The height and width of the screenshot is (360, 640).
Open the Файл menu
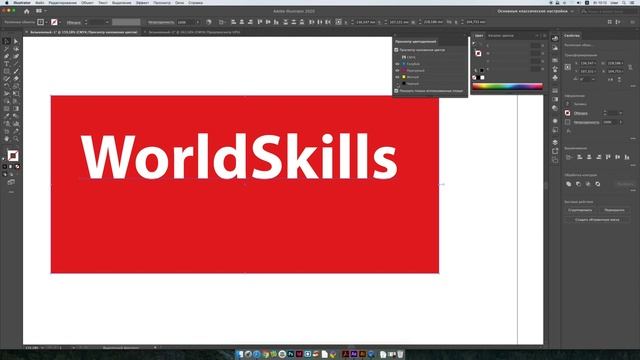point(40,2)
